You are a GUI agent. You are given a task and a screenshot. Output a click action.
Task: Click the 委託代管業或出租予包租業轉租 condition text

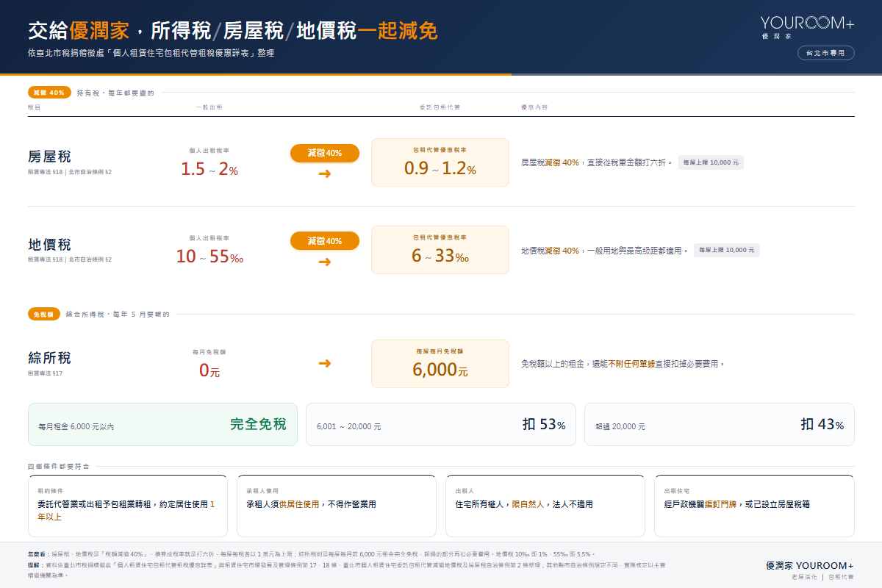(126, 511)
